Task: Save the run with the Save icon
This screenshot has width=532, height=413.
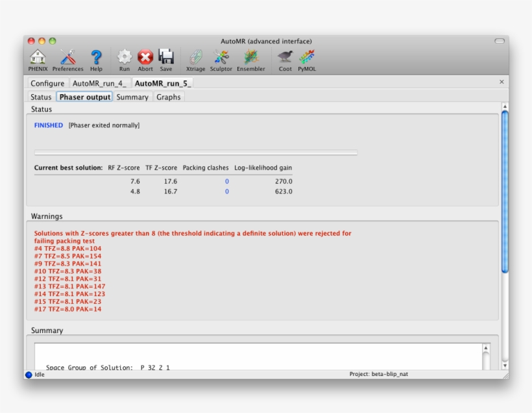Action: click(165, 56)
